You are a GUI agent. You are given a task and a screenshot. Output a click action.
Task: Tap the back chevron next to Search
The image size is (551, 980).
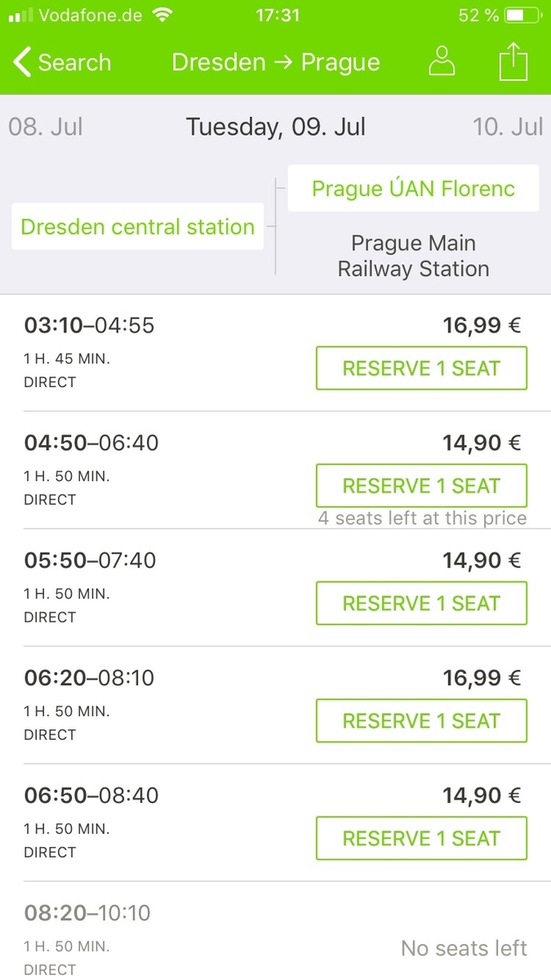click(x=22, y=62)
